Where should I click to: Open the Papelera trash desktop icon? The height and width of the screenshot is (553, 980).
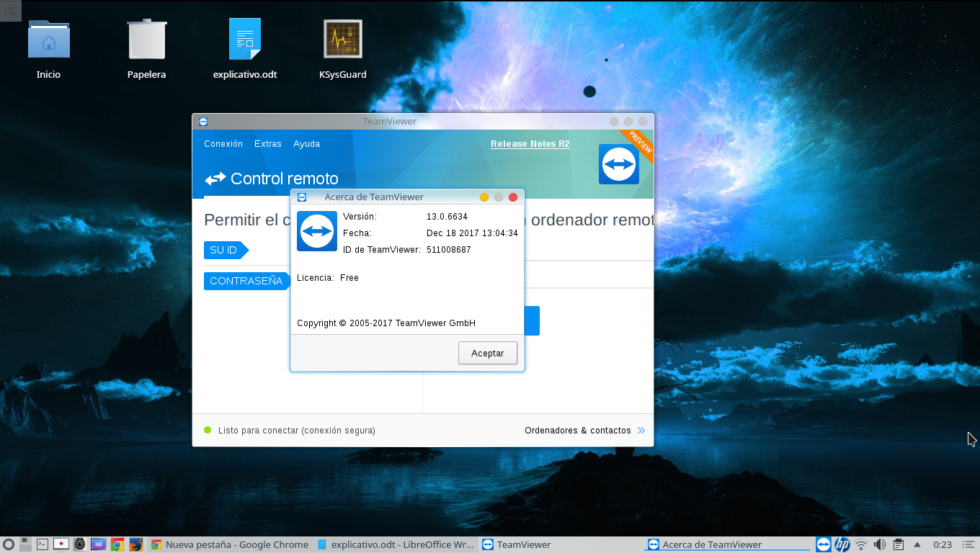click(147, 49)
